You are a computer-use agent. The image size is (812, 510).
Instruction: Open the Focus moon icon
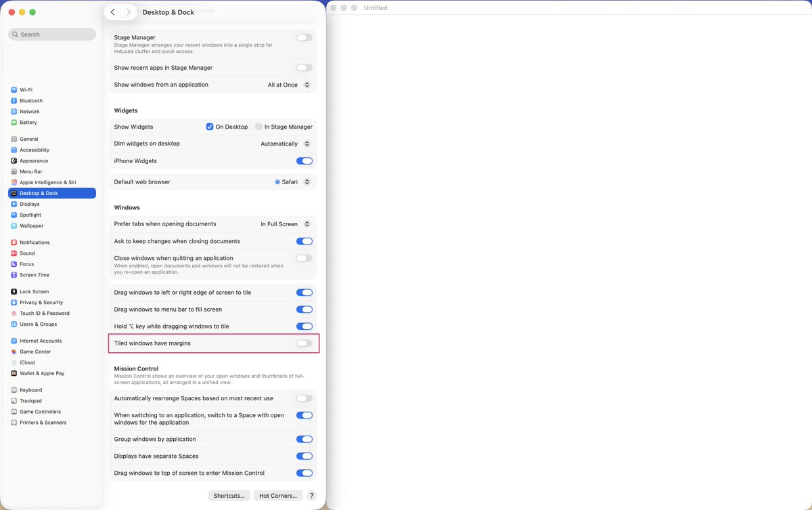(14, 264)
